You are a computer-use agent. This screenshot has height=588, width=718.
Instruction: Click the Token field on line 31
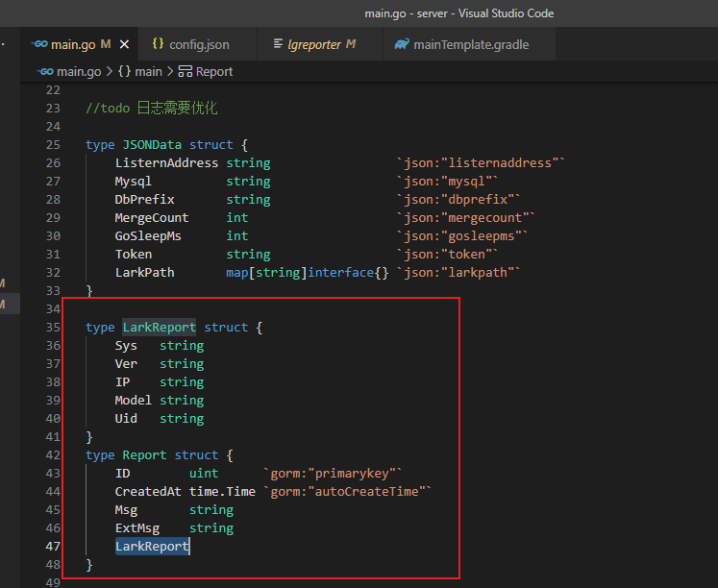tap(134, 255)
